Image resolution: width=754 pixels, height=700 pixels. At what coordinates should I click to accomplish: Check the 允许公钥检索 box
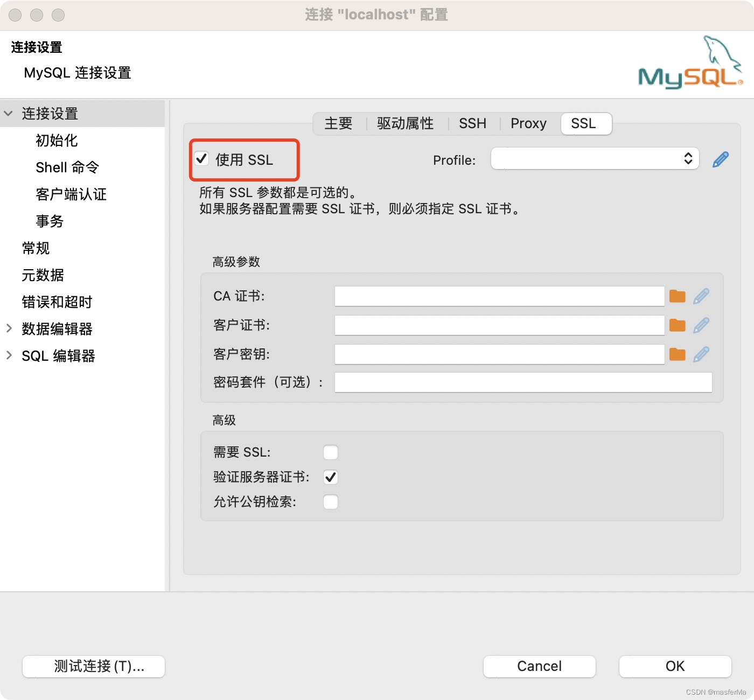pyautogui.click(x=331, y=501)
